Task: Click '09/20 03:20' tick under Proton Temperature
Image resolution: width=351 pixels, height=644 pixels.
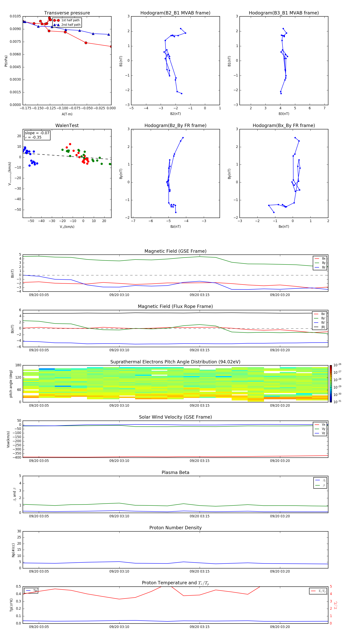Action: (280, 627)
